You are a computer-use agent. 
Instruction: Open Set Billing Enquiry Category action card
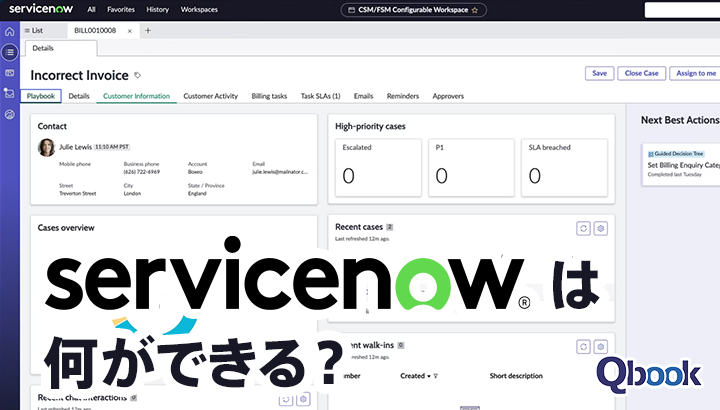682,165
